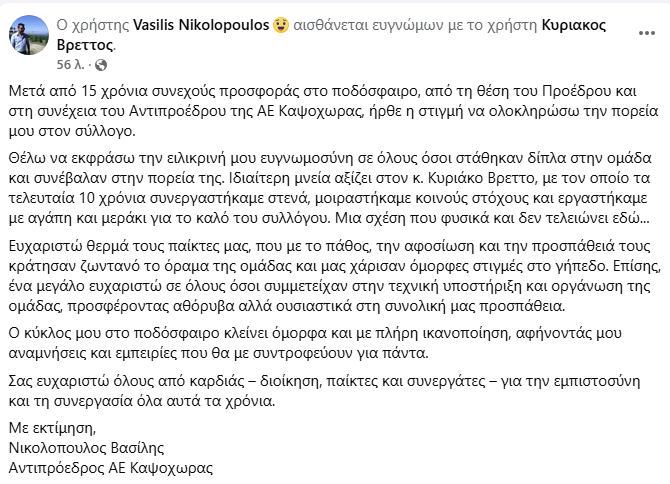
Task: Click the 56 λ. post timestamp
Action: coord(71,65)
